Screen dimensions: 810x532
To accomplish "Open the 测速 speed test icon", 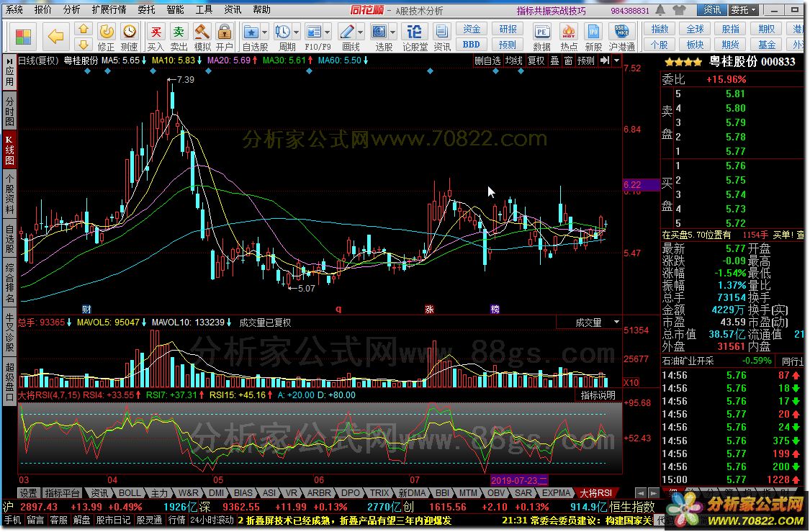I will pyautogui.click(x=129, y=37).
